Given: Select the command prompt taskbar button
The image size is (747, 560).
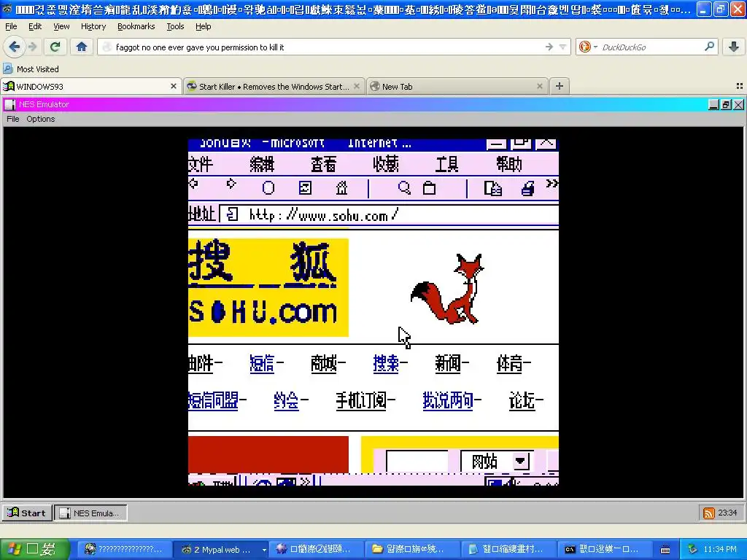Looking at the screenshot, I should [605, 550].
